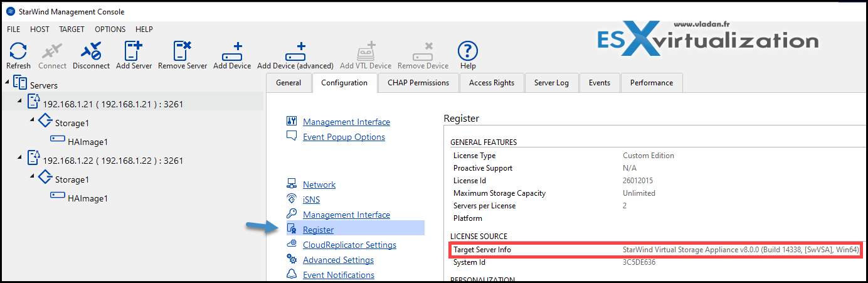Click the iSNS icon
The width and height of the screenshot is (868, 283).
click(x=292, y=199)
